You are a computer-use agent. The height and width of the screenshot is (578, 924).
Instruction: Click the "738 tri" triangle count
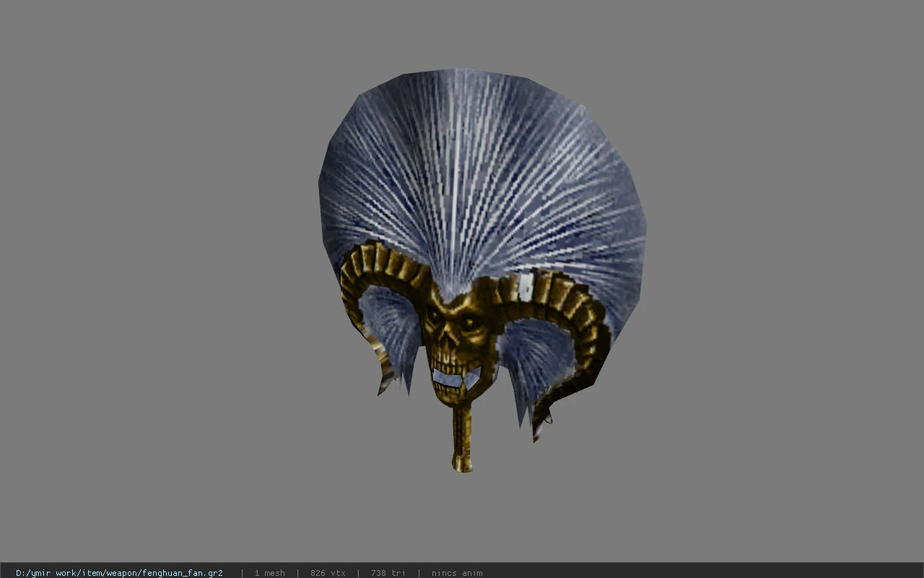pyautogui.click(x=388, y=573)
